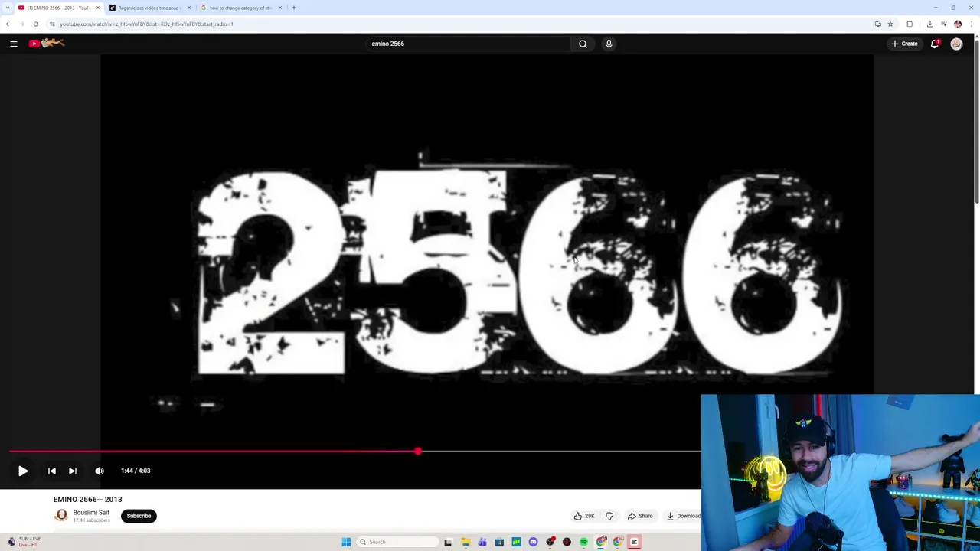Expand the tab search dropdown
The image size is (980, 551).
[x=6, y=8]
